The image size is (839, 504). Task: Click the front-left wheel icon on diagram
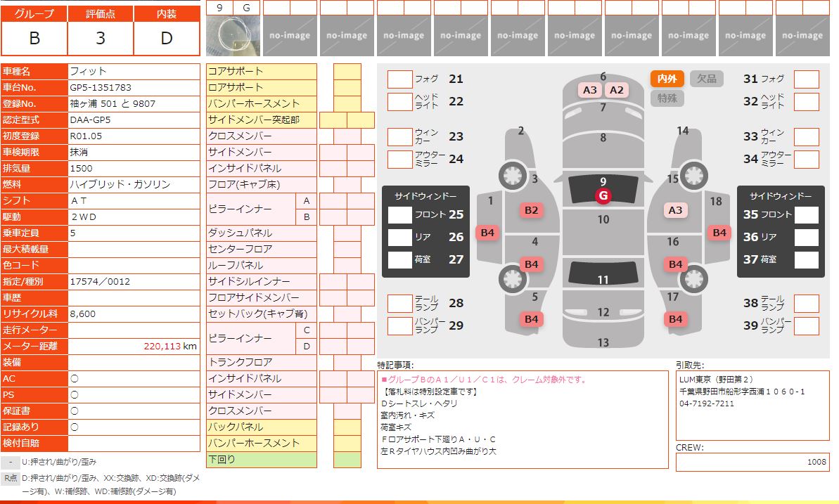[x=511, y=174]
